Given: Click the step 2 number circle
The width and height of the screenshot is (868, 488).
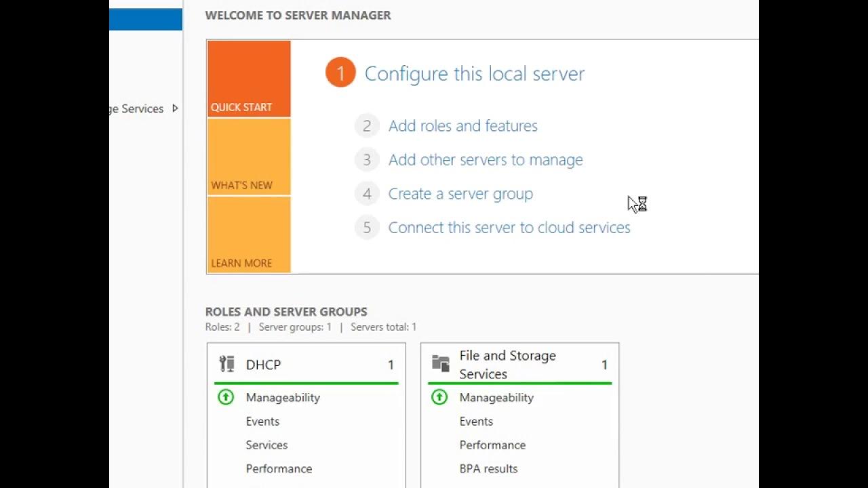Looking at the screenshot, I should 367,126.
